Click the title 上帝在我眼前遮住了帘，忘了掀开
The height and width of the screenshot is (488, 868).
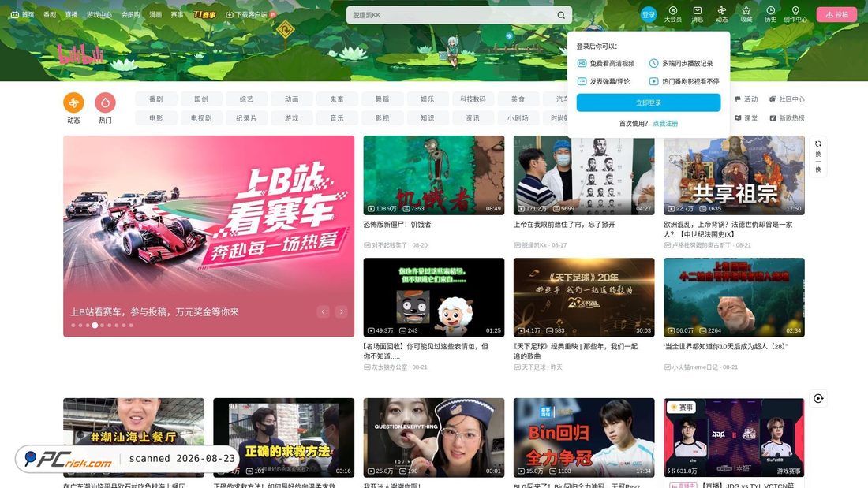[x=564, y=225]
